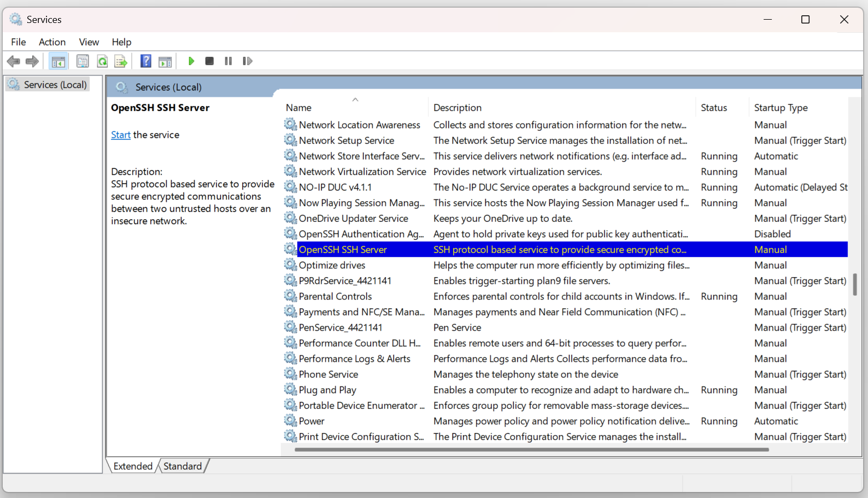Click the Stop Service square icon

(x=209, y=61)
